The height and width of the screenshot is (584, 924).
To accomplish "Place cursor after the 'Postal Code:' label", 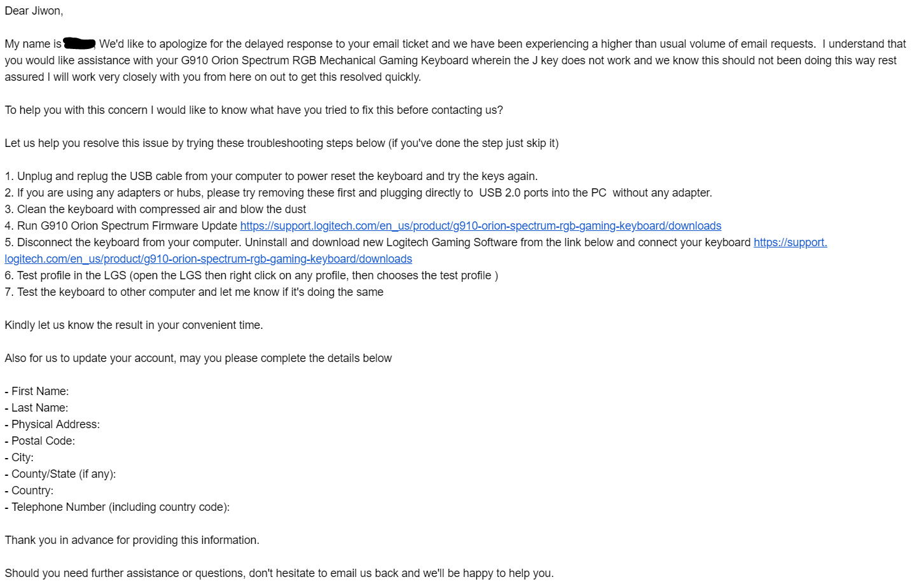I will click(x=78, y=441).
